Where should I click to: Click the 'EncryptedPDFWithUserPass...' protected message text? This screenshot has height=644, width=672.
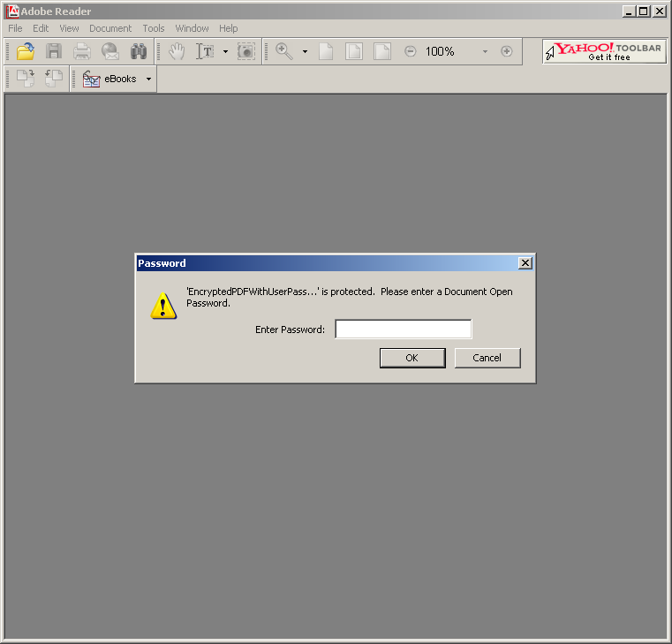[350, 297]
